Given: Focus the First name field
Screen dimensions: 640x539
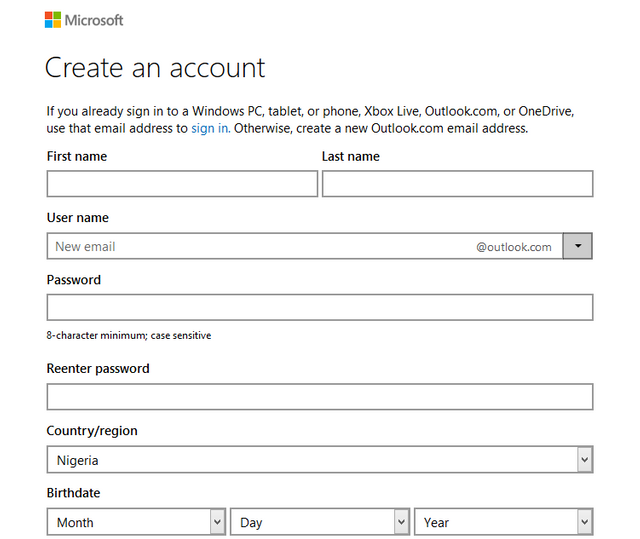Looking at the screenshot, I should tap(182, 184).
